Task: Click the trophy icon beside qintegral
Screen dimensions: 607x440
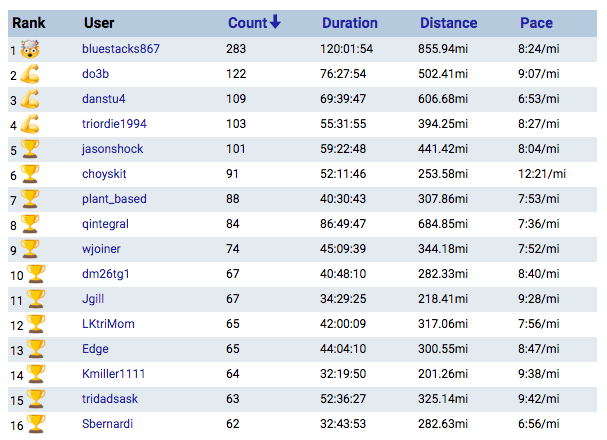Action: point(29,223)
